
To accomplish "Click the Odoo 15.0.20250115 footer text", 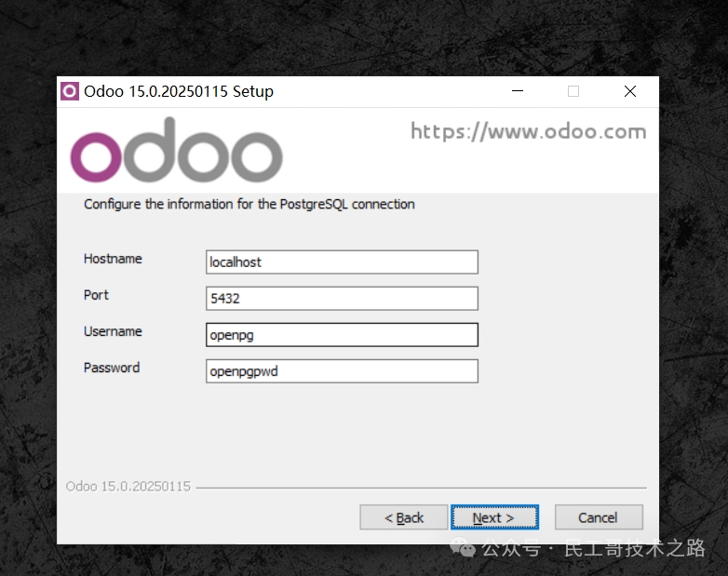I will [x=128, y=487].
